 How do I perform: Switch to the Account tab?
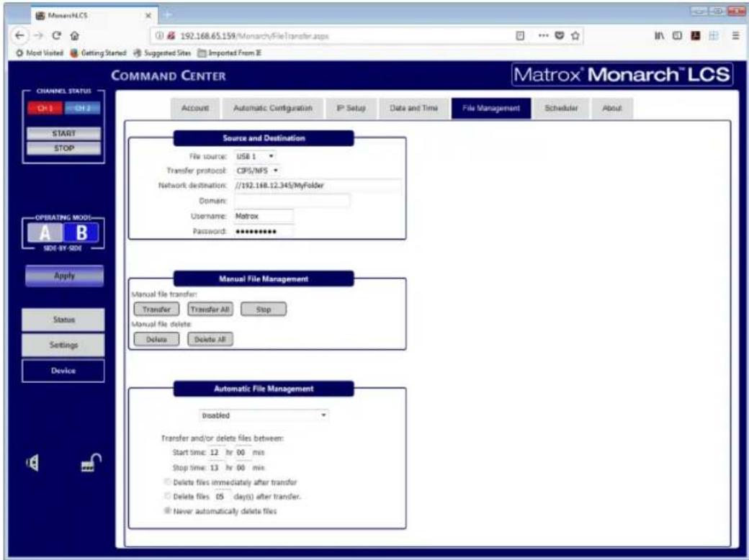(195, 109)
